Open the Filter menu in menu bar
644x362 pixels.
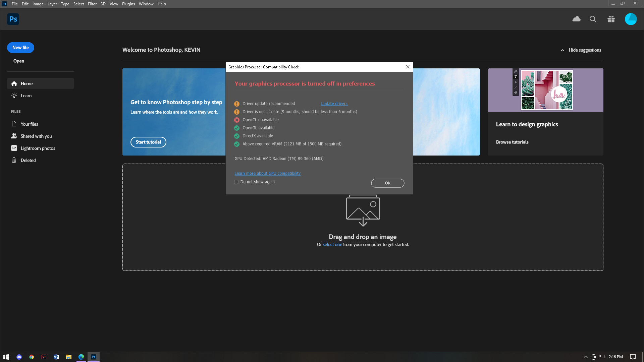pos(92,4)
